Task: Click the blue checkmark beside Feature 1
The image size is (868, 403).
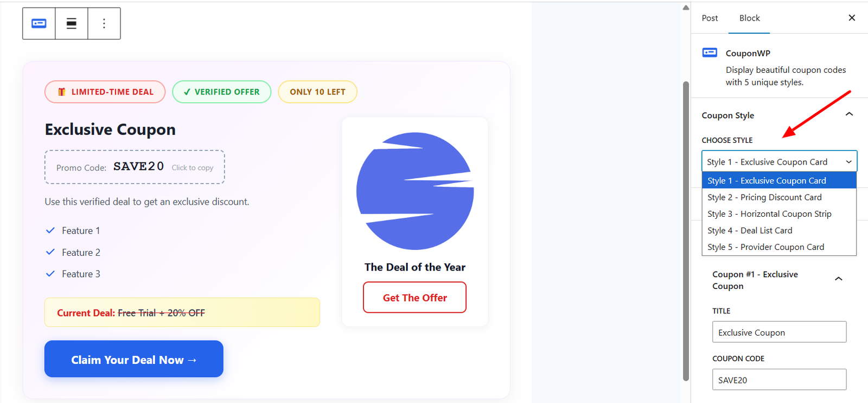Action: (x=50, y=230)
